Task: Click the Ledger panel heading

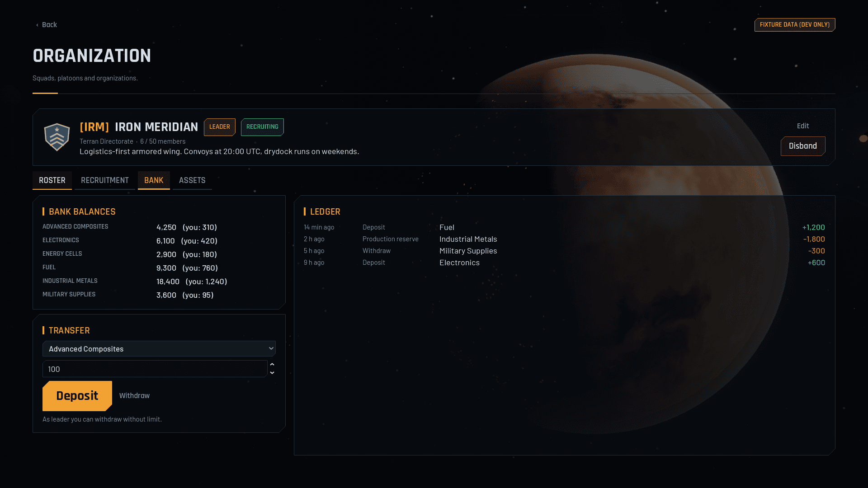Action: coord(325,211)
